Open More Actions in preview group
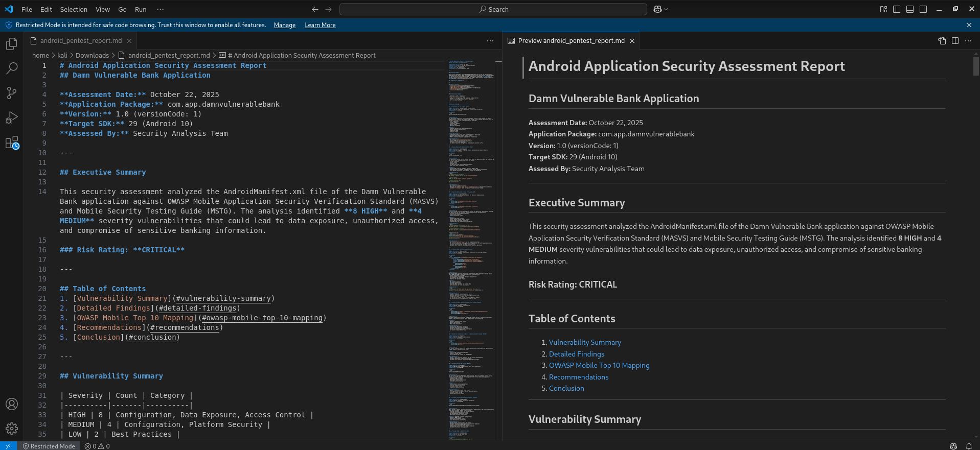Screen dimensions: 980x450 click(968, 41)
